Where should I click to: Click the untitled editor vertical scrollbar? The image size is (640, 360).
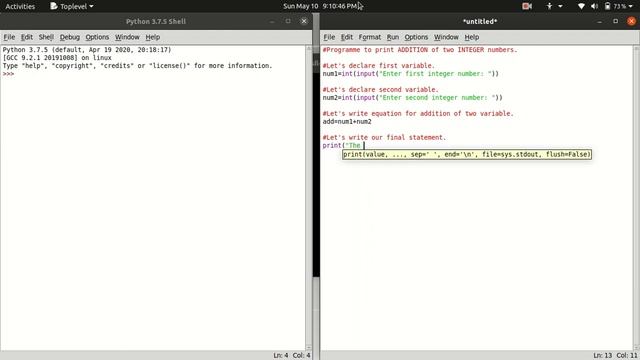click(x=636, y=198)
